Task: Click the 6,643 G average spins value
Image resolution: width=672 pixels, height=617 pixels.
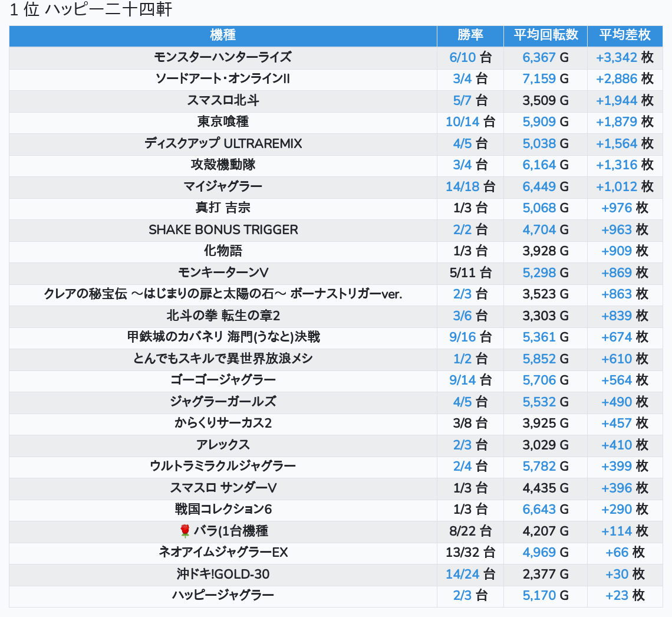Action: click(546, 510)
